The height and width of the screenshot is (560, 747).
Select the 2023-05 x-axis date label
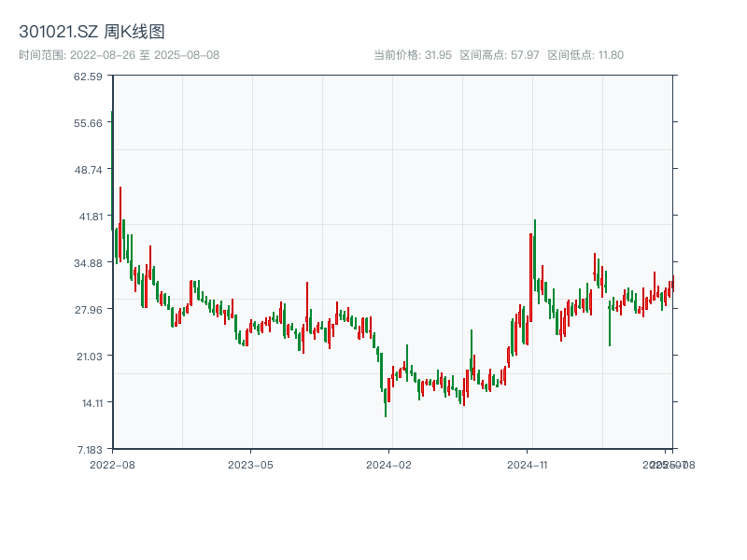(250, 464)
